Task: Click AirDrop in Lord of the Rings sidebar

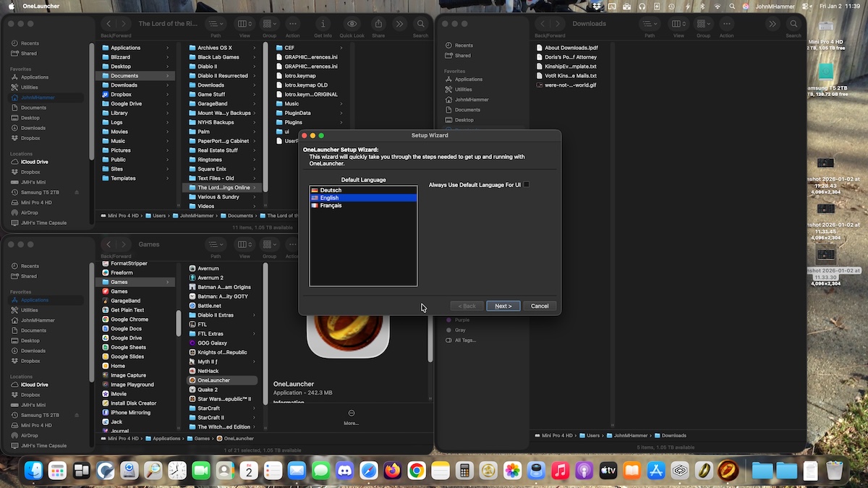Action: tap(30, 213)
